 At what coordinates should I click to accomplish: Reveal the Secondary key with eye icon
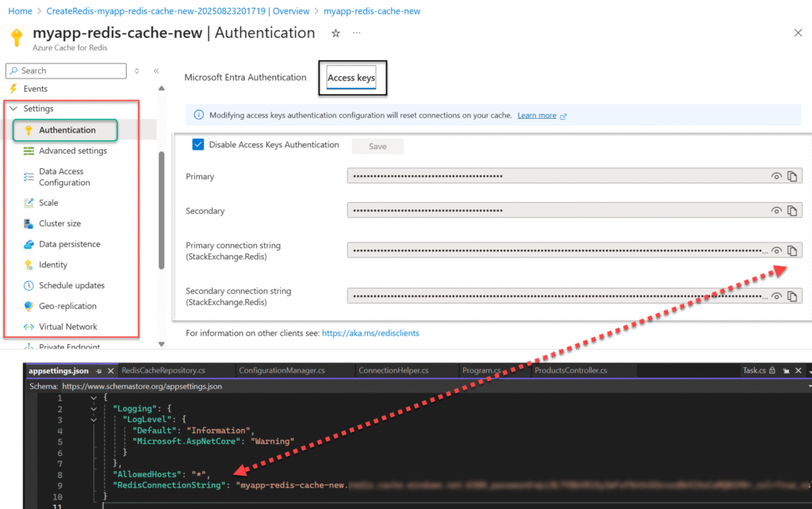tap(776, 210)
